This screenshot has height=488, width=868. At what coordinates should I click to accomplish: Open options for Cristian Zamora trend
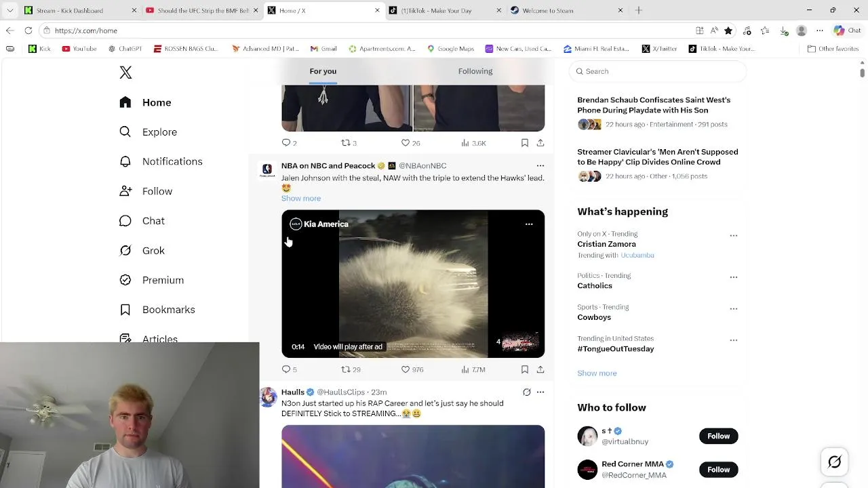pos(733,235)
